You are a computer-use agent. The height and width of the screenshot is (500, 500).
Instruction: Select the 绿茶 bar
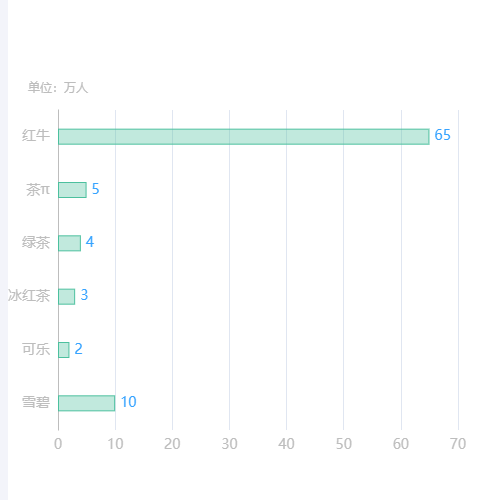coord(69,243)
